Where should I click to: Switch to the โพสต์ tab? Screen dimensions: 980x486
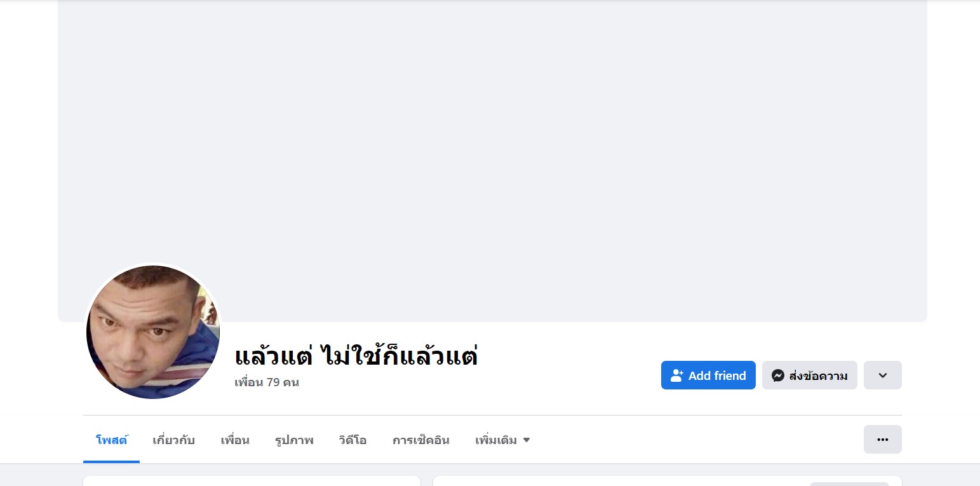[x=111, y=440]
